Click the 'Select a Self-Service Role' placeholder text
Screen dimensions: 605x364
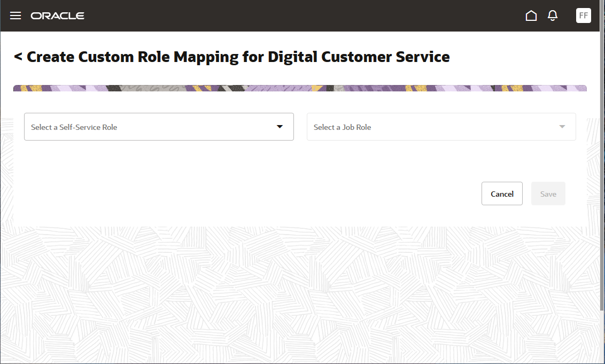pyautogui.click(x=74, y=127)
